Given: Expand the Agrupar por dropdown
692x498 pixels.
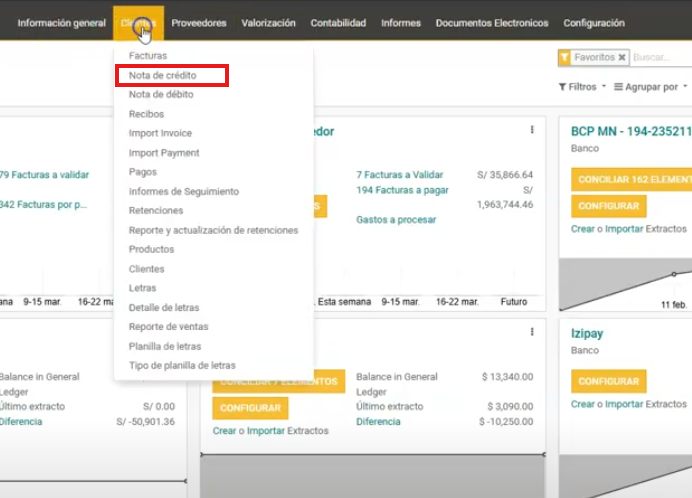Looking at the screenshot, I should pos(651,87).
